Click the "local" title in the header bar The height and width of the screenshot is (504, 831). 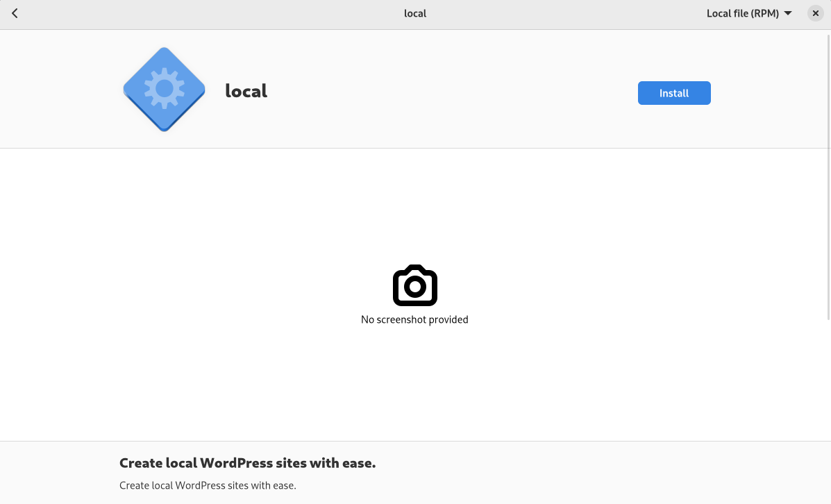(x=415, y=13)
